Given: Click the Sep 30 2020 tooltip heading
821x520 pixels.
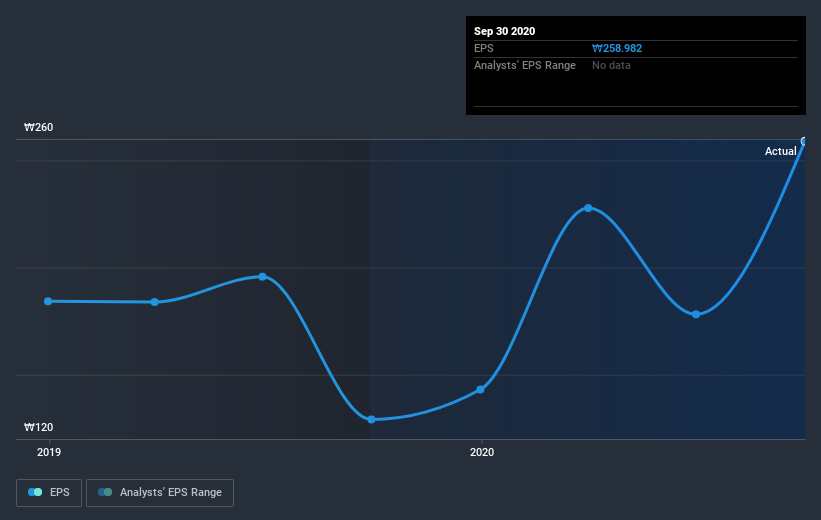Looking at the screenshot, I should point(504,31).
